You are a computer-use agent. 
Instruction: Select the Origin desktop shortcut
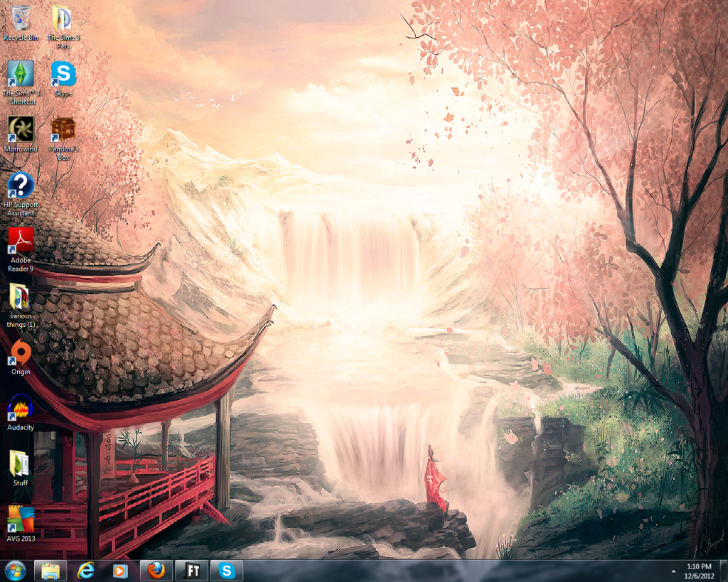[21, 352]
